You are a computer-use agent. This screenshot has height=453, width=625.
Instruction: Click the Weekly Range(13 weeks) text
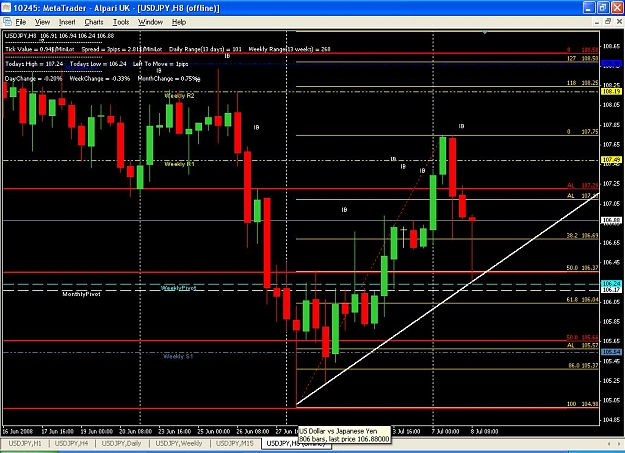tap(289, 49)
